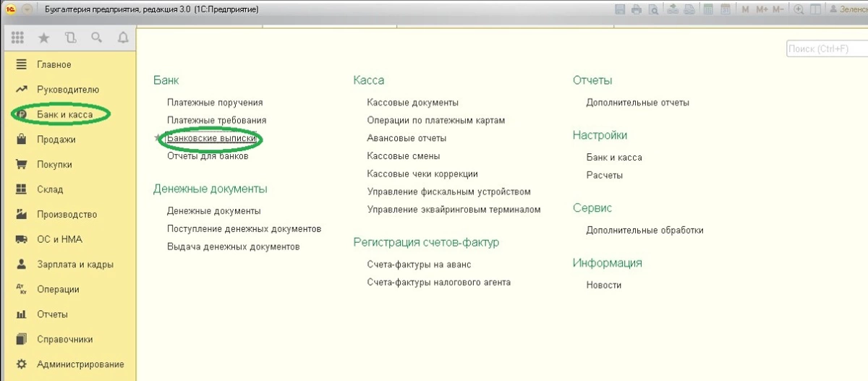The height and width of the screenshot is (381, 868).
Task: Click the go-to-link icon next to the calculator
Action: (x=689, y=9)
